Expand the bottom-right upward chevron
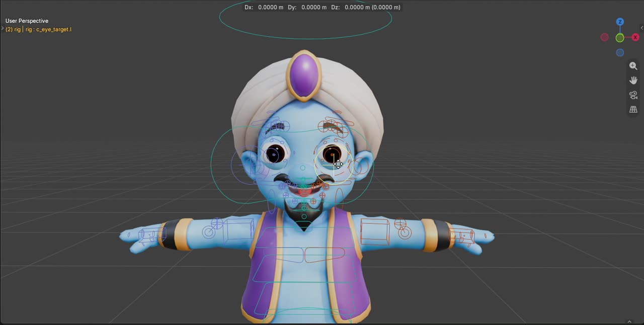The image size is (644, 325). (629, 321)
